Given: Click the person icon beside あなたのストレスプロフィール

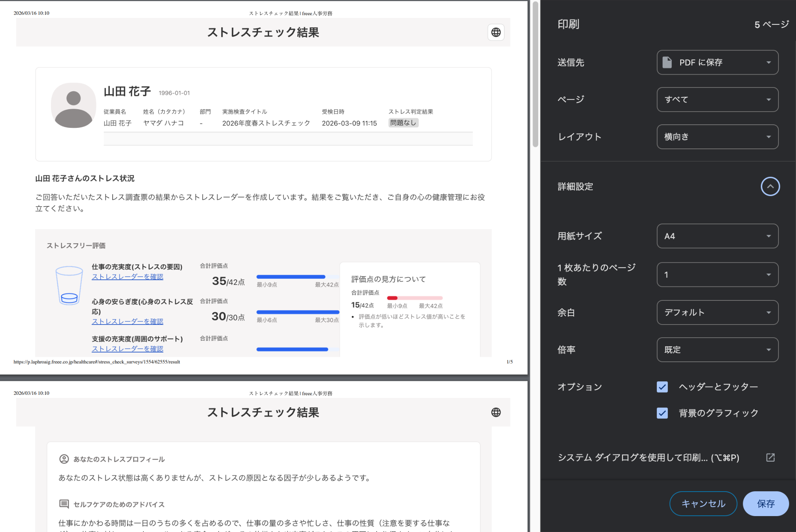Looking at the screenshot, I should click(x=64, y=459).
